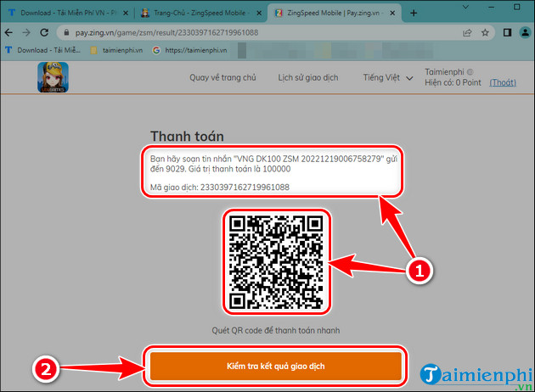535x392 pixels.
Task: Open a new tab with the plus button
Action: click(x=414, y=14)
